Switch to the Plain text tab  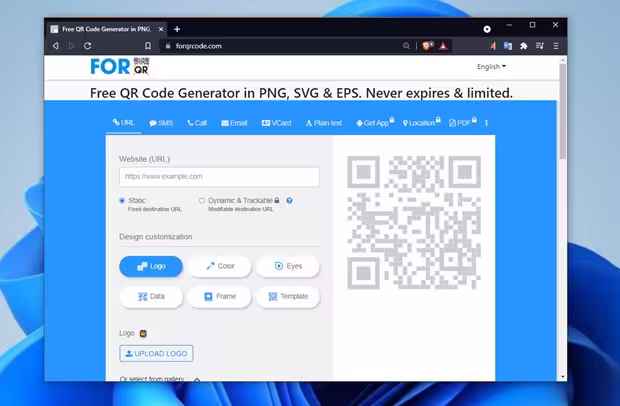[324, 123]
